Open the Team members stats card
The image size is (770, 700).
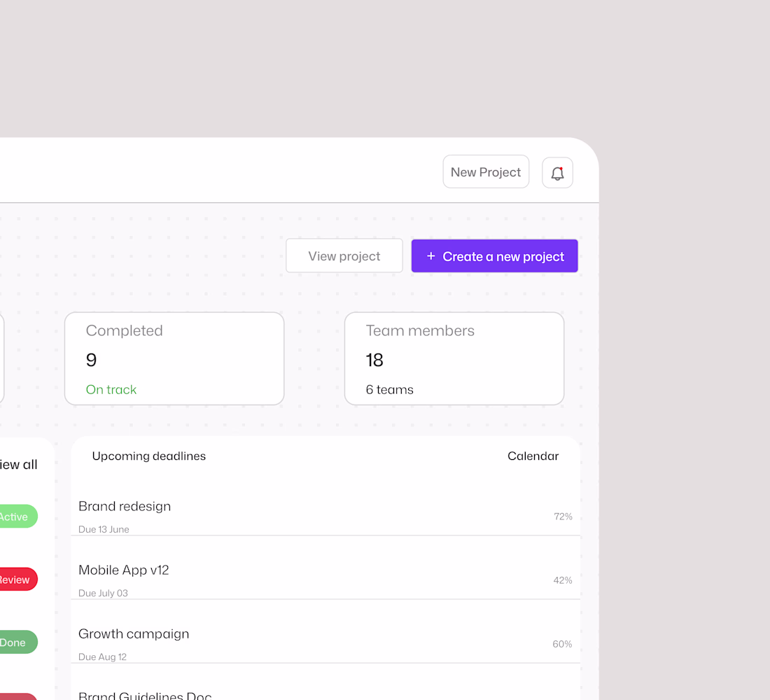point(454,358)
